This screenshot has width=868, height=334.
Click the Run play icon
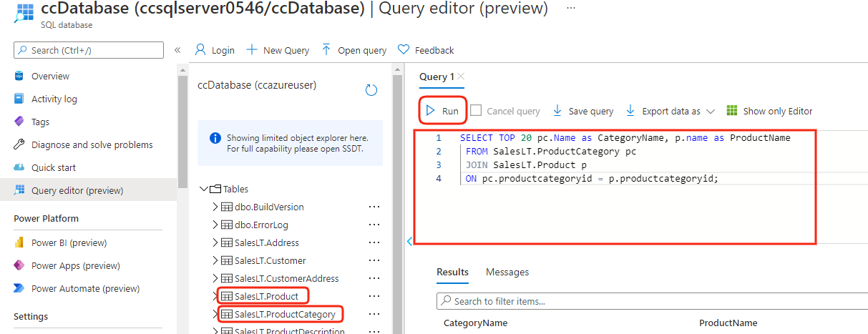click(431, 111)
